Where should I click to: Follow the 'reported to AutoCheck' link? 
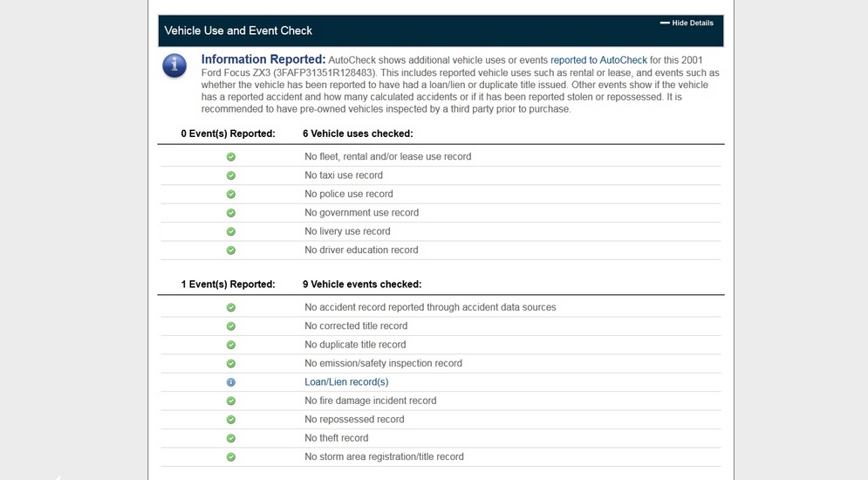pyautogui.click(x=598, y=60)
